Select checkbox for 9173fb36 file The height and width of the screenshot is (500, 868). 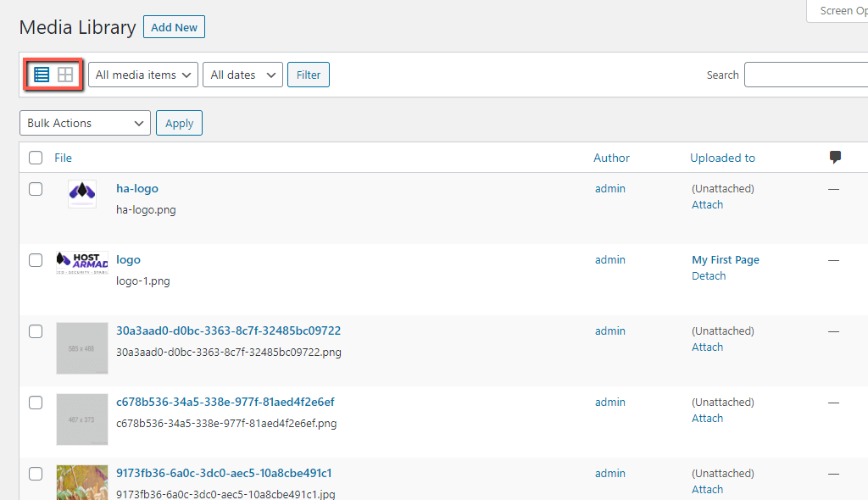point(36,474)
